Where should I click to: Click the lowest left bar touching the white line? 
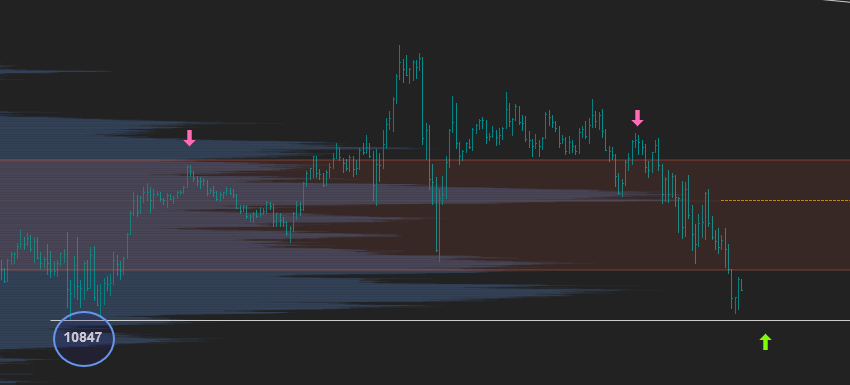71,274
